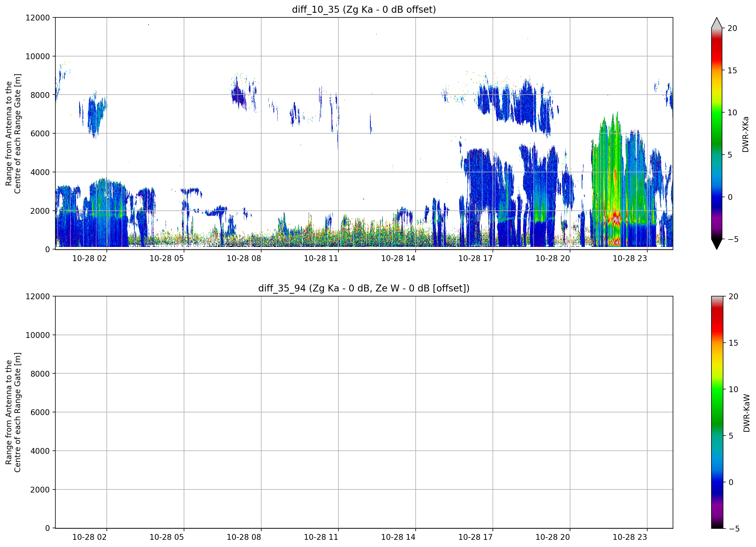
Task: Click the 15 tick on the DWR-XKa colorbar
Action: (732, 71)
